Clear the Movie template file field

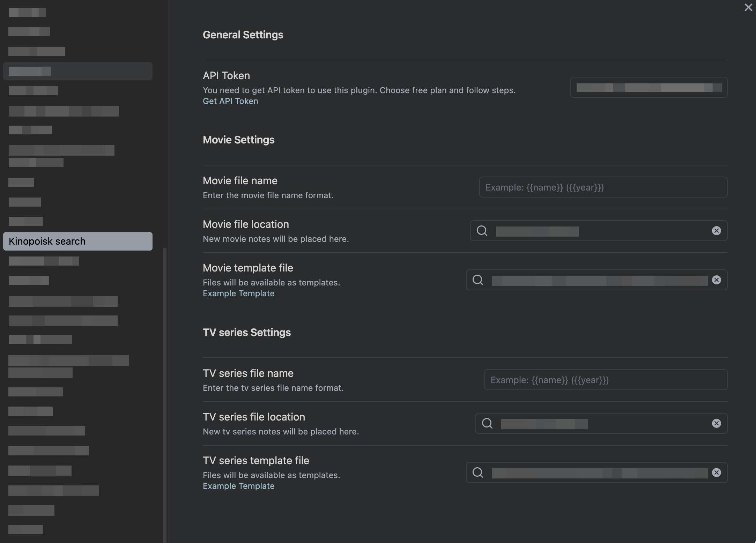(716, 280)
